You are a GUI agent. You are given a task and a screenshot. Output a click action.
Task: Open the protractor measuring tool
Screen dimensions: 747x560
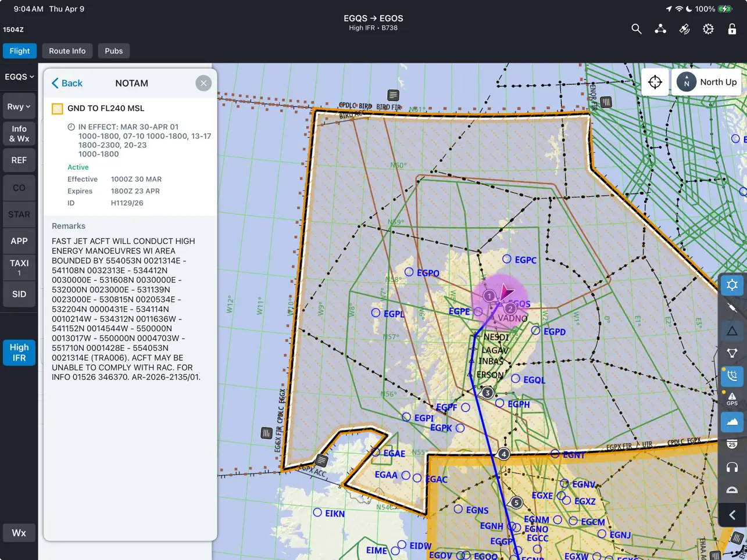[x=732, y=490]
